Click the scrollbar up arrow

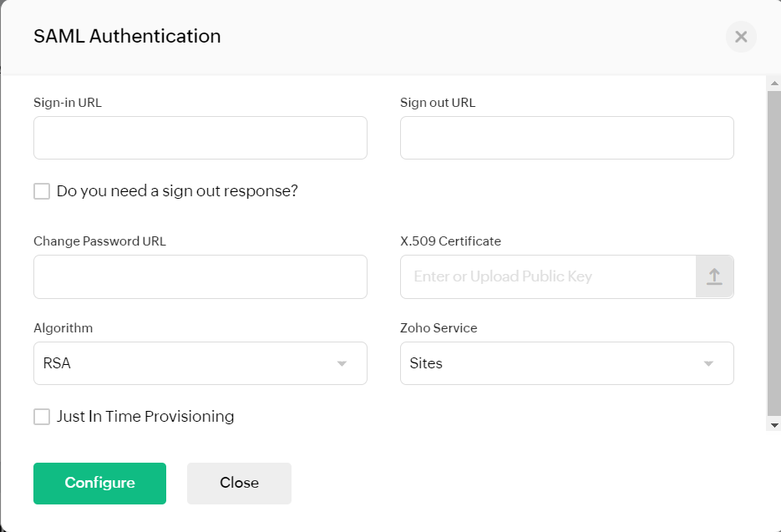tap(774, 84)
